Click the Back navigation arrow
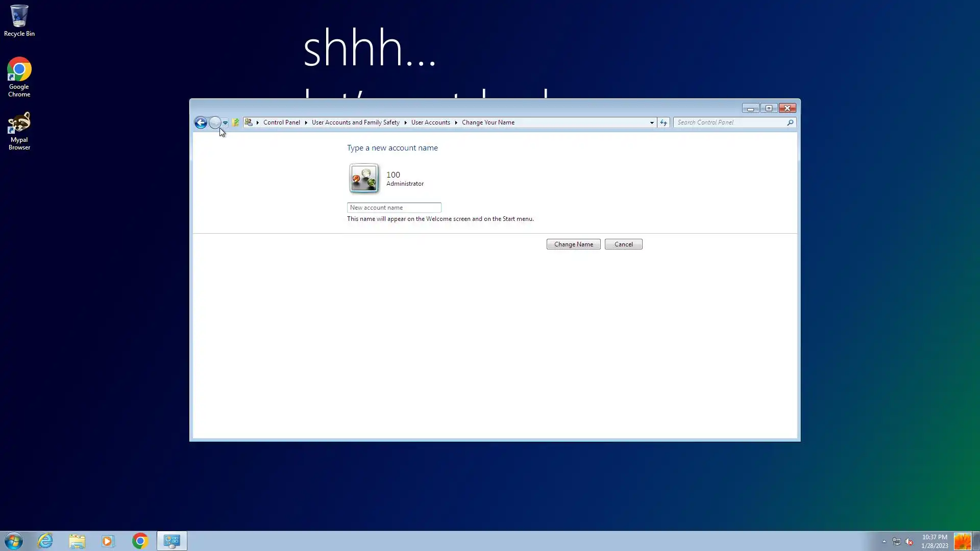Viewport: 980px width, 551px height. tap(201, 122)
